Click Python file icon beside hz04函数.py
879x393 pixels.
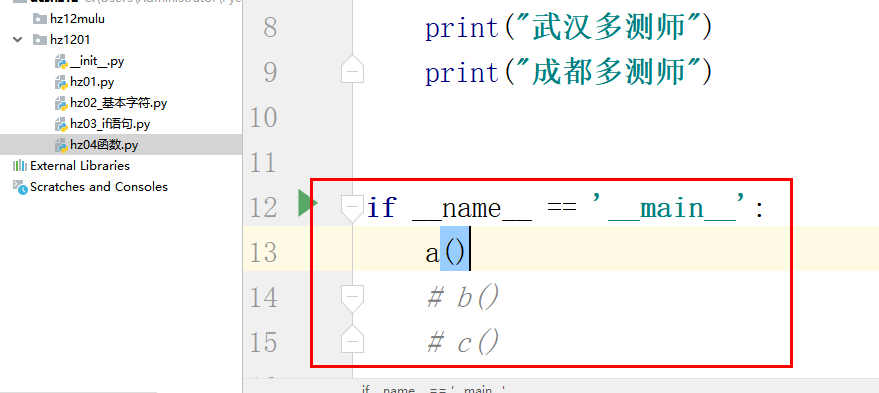point(61,146)
